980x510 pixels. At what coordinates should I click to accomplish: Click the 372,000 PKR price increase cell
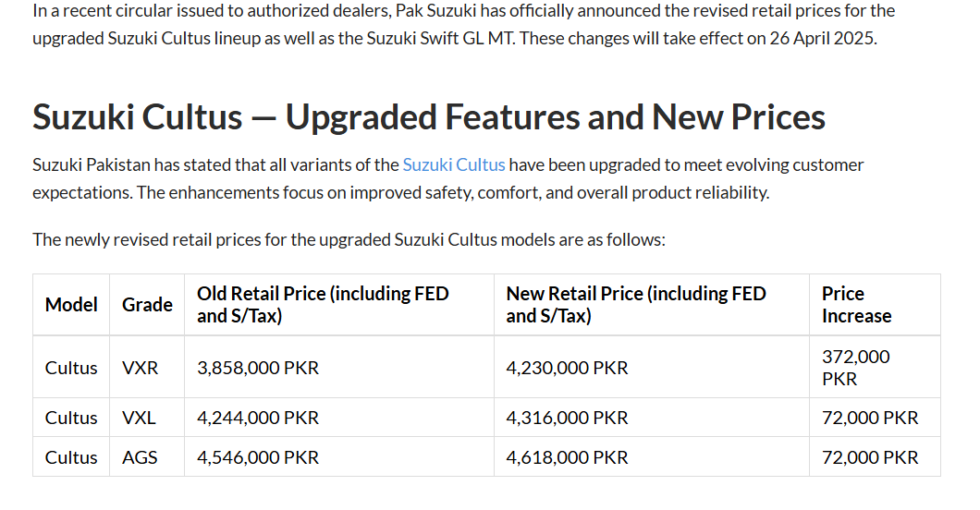(x=875, y=368)
